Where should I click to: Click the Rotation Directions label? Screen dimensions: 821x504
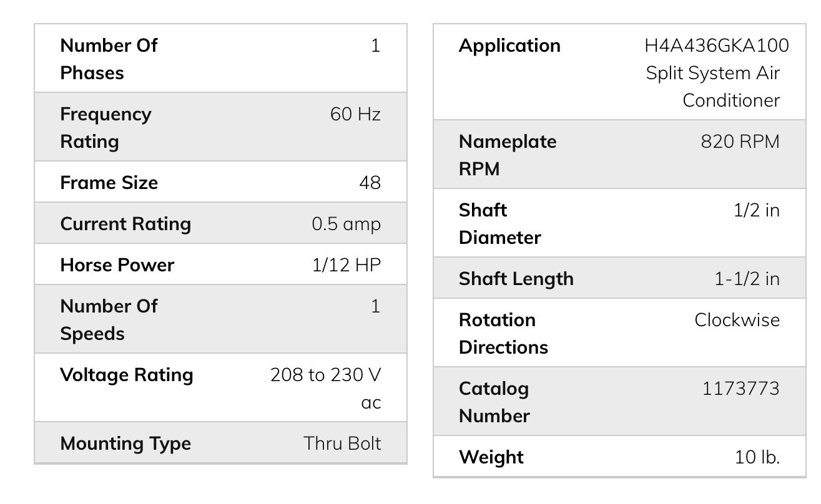tap(503, 334)
